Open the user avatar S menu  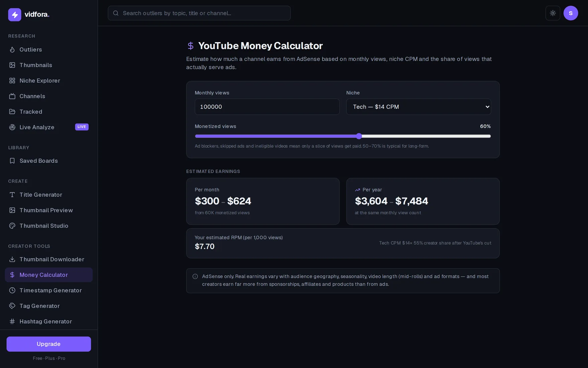click(x=571, y=13)
